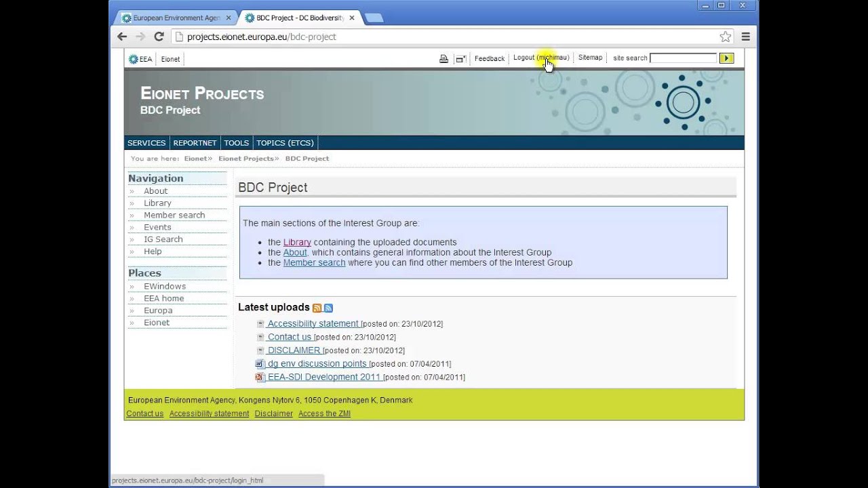The image size is (868, 488).
Task: Open the dg env discussion points document
Action: (x=317, y=364)
